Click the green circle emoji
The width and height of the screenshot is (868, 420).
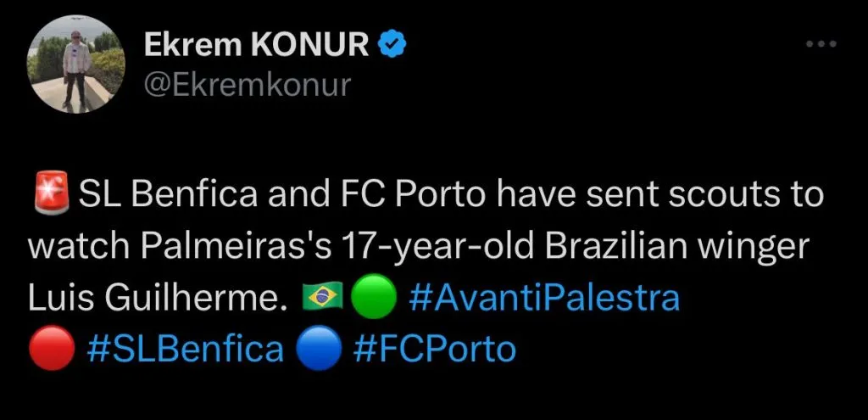374,298
